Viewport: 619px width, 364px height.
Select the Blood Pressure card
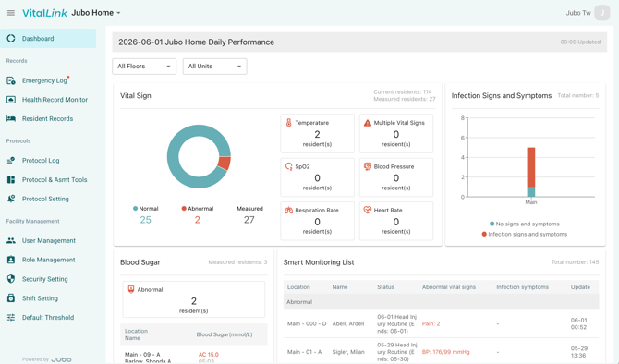(396, 177)
